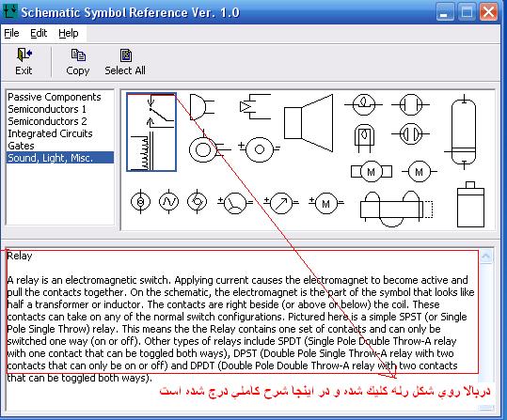This screenshot has width=507, height=420.
Task: Select Semiconductors 2 in the list
Action: click(x=47, y=121)
